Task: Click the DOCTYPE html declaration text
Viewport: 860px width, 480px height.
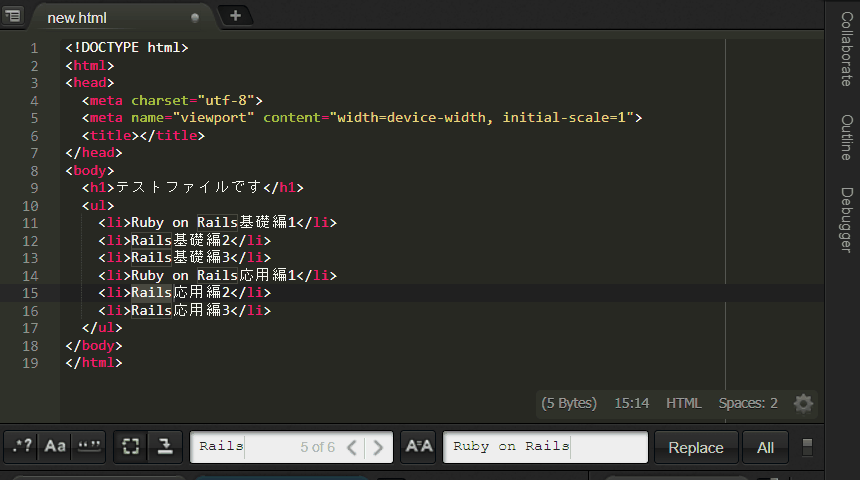Action: click(127, 48)
